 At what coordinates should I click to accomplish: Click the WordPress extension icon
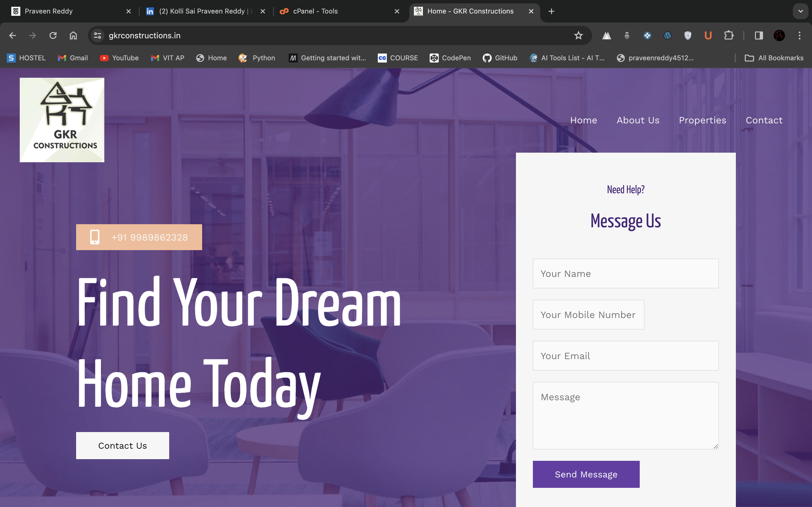click(667, 35)
